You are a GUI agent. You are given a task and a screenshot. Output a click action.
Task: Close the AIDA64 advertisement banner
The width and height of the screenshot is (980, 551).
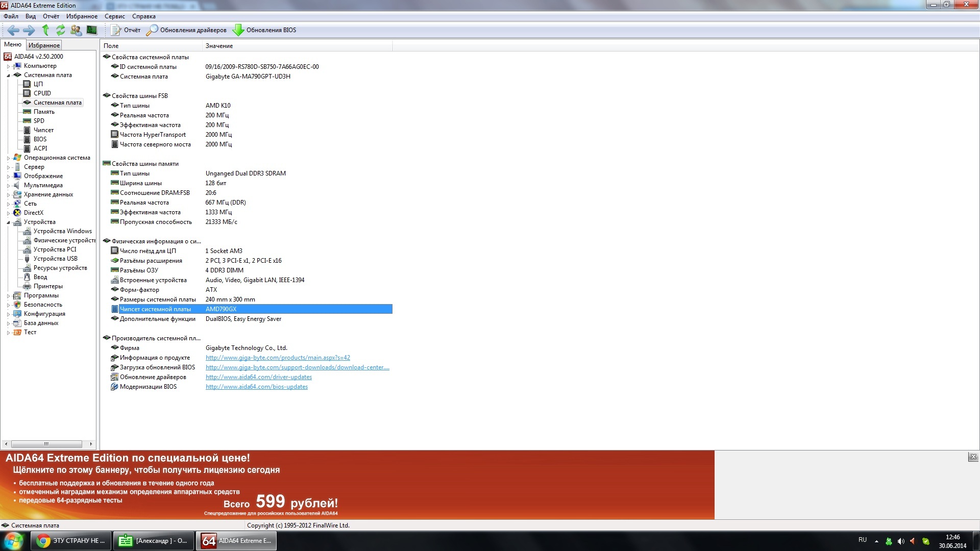click(x=973, y=457)
